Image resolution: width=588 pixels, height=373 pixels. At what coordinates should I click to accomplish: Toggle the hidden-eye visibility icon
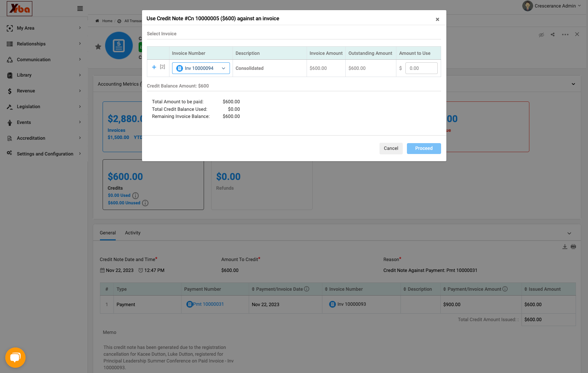click(541, 35)
